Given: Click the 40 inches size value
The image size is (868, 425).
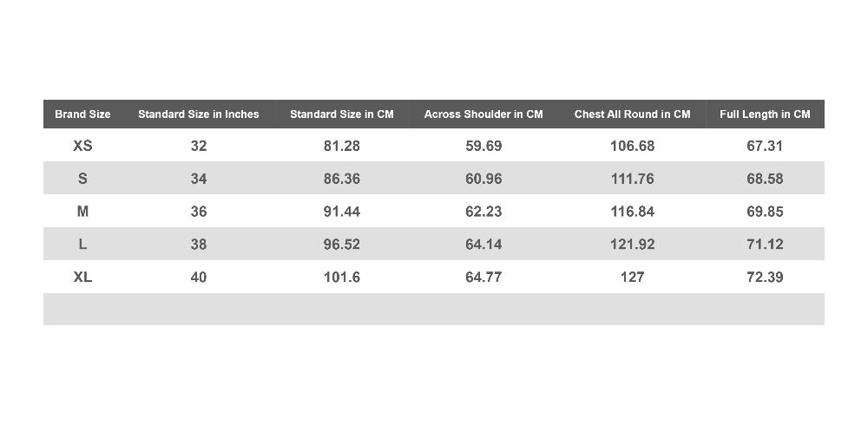Looking at the screenshot, I should click(x=198, y=277).
